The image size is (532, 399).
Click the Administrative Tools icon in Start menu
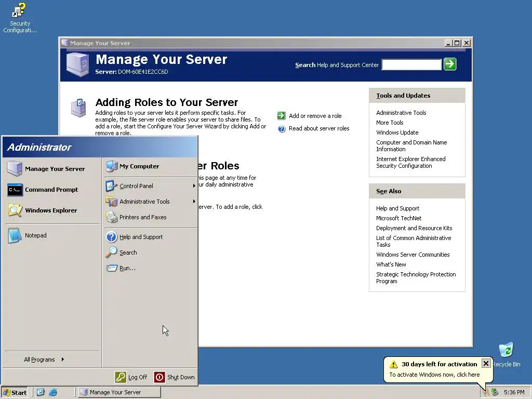click(111, 202)
